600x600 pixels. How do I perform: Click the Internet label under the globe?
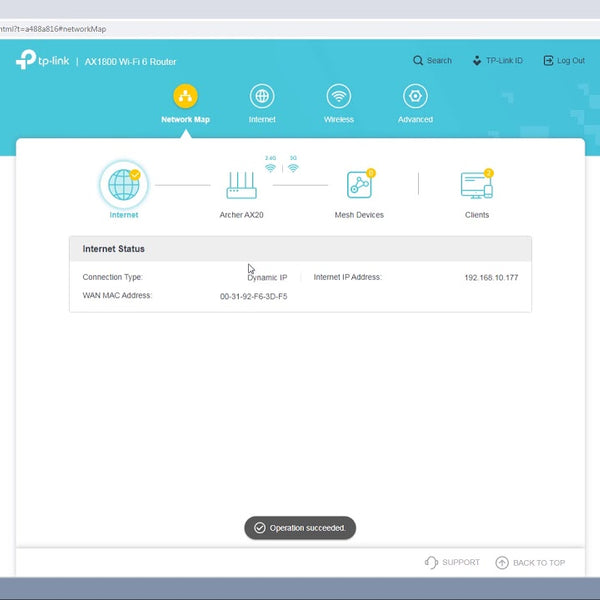(x=124, y=215)
